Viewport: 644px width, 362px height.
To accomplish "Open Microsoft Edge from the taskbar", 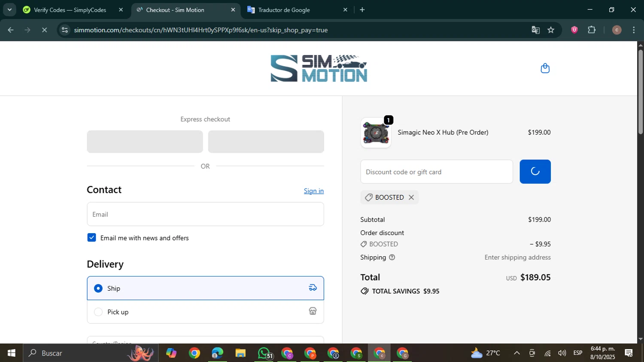I will (217, 353).
